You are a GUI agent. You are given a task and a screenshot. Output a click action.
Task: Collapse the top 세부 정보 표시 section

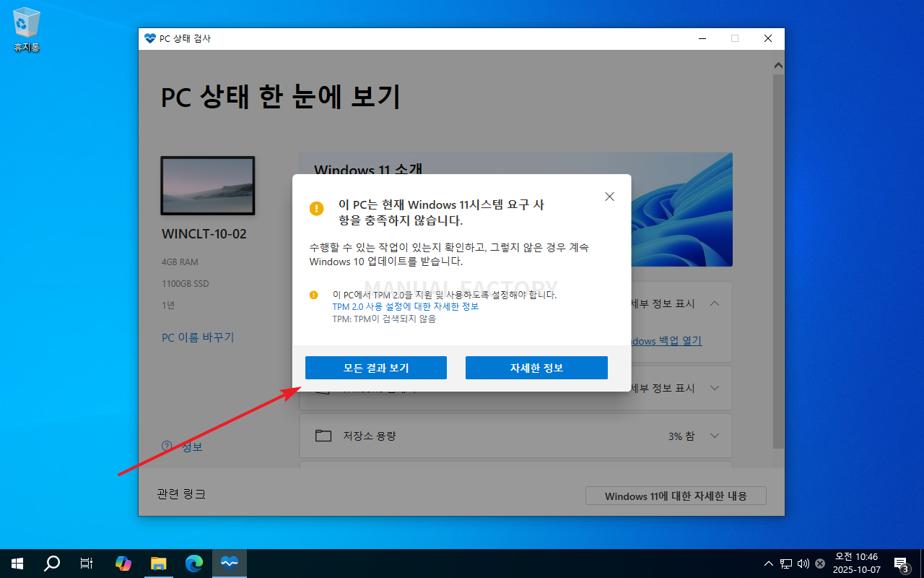(715, 303)
